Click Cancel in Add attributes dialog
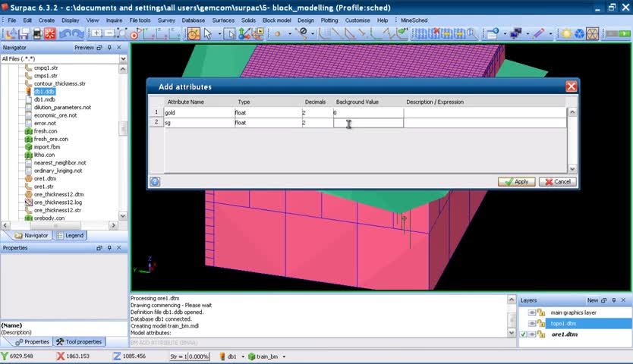 tap(558, 181)
